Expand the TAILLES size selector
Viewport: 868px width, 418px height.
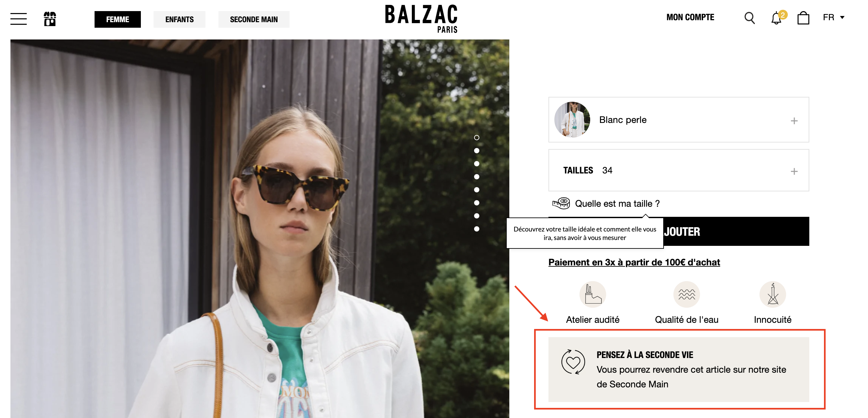pyautogui.click(x=679, y=170)
